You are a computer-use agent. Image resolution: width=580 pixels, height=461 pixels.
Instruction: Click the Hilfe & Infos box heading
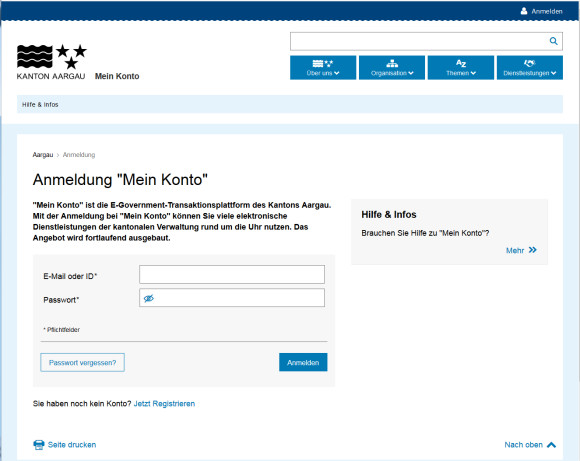(389, 215)
